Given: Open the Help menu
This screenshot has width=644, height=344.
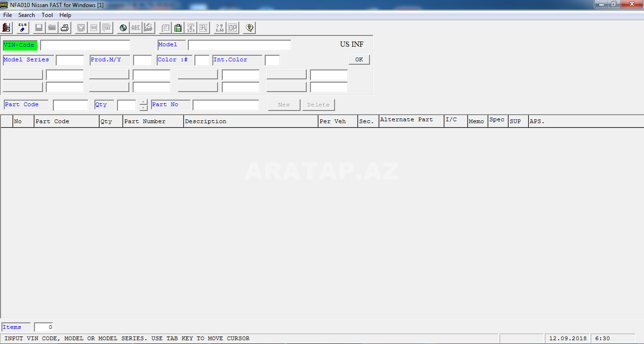Looking at the screenshot, I should [65, 15].
